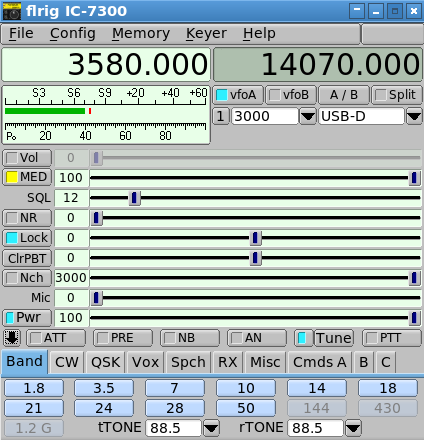This screenshot has height=440, width=424.
Task: Click the SQL squelch slider handle
Action: tap(134, 198)
